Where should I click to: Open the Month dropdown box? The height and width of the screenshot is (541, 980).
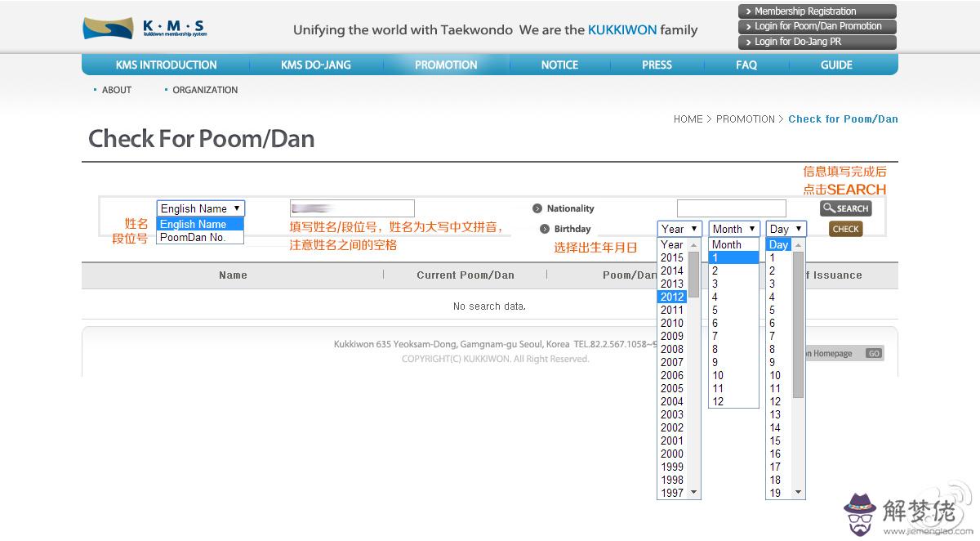click(x=734, y=229)
